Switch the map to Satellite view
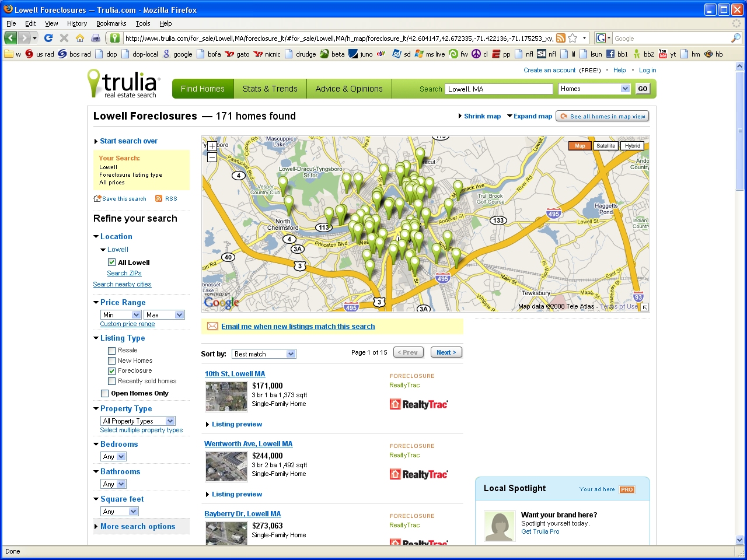The height and width of the screenshot is (560, 747). [x=606, y=146]
